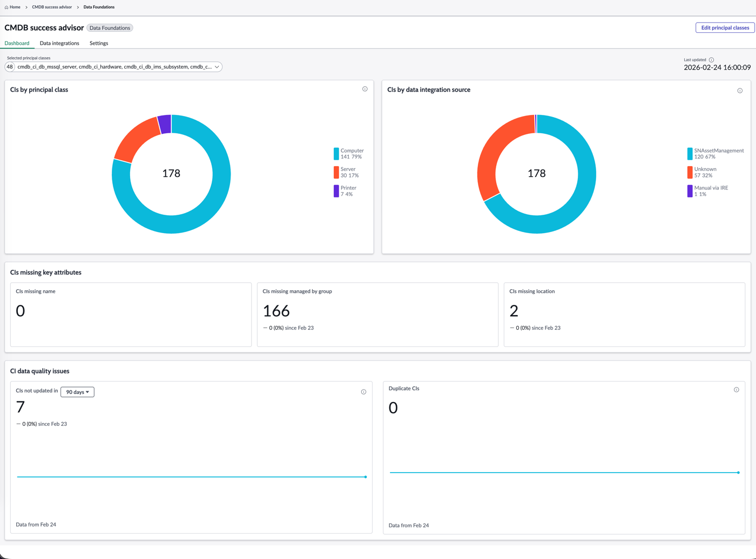Click Data Foundations breadcrumb item

click(x=99, y=7)
